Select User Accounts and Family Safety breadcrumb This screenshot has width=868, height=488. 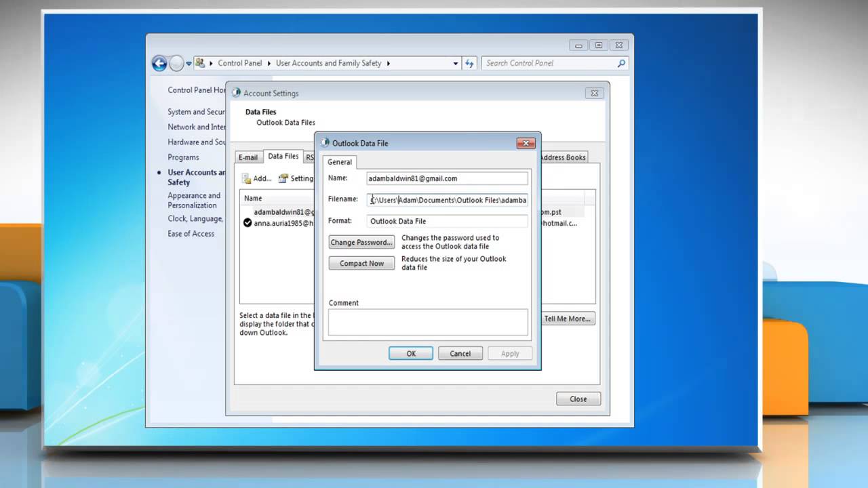tap(328, 63)
